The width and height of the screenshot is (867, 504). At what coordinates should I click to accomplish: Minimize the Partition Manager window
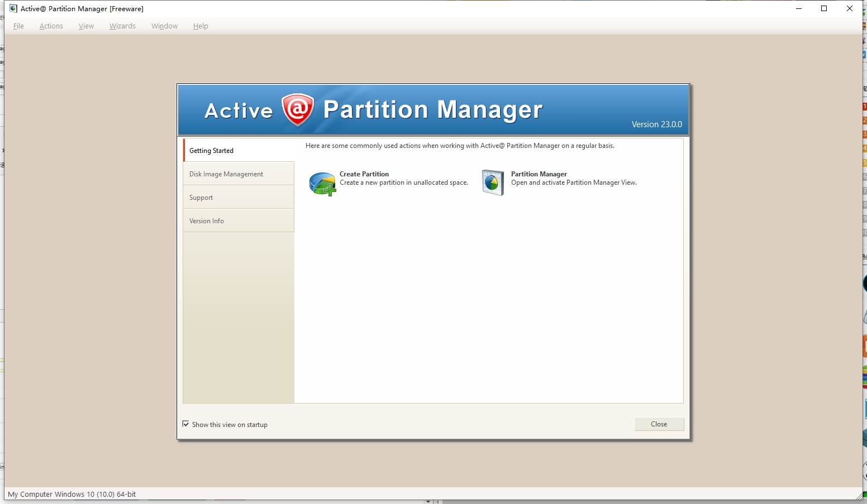coord(799,8)
